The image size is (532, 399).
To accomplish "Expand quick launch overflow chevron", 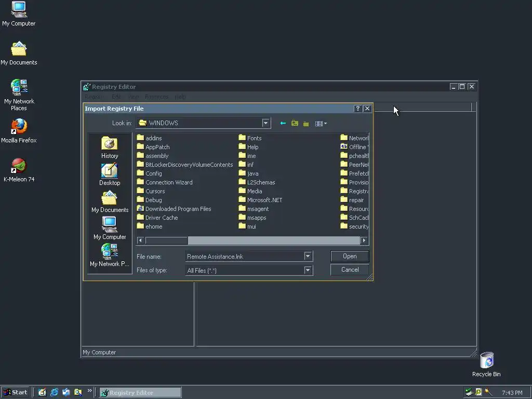I will pyautogui.click(x=89, y=391).
